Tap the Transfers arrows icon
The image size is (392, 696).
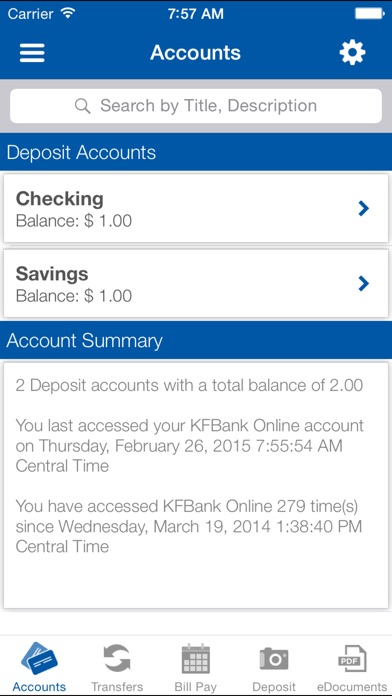point(117,659)
